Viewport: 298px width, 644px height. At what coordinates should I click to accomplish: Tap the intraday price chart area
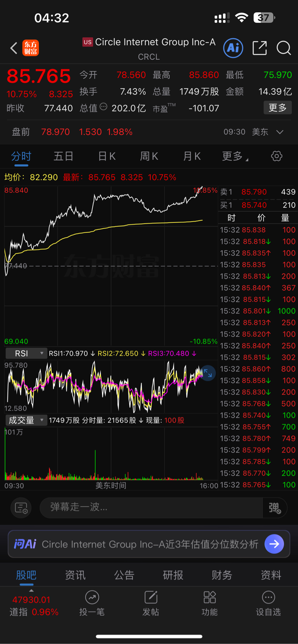point(111,266)
